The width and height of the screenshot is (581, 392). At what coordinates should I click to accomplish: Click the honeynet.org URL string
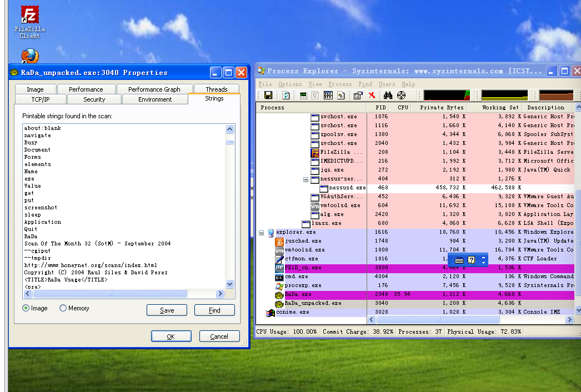[91, 265]
